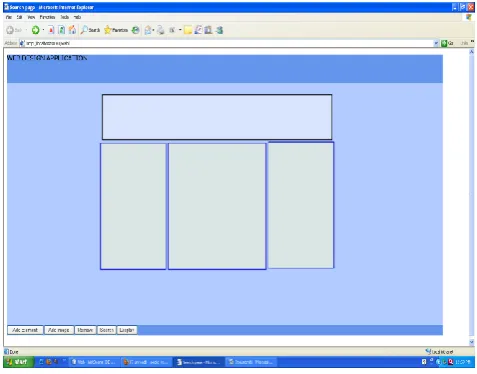The width and height of the screenshot is (477, 374).
Task: Select the wide top header box
Action: [x=217, y=117]
